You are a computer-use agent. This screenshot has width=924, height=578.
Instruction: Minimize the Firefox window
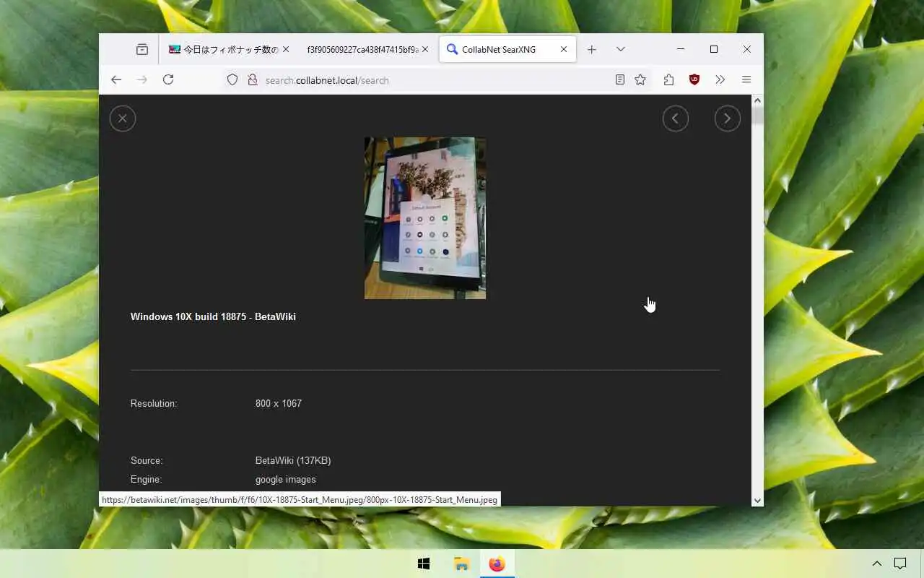click(x=681, y=49)
